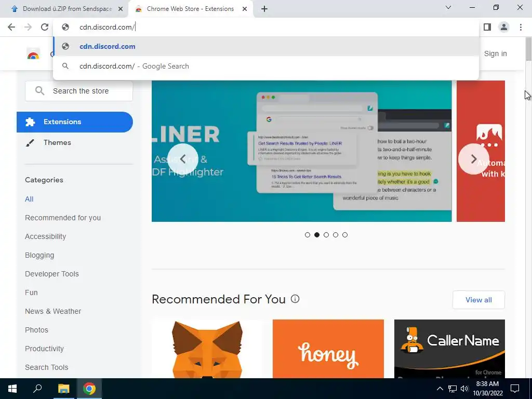This screenshot has height=399, width=532.
Task: Open the honey extension card
Action: (328, 349)
